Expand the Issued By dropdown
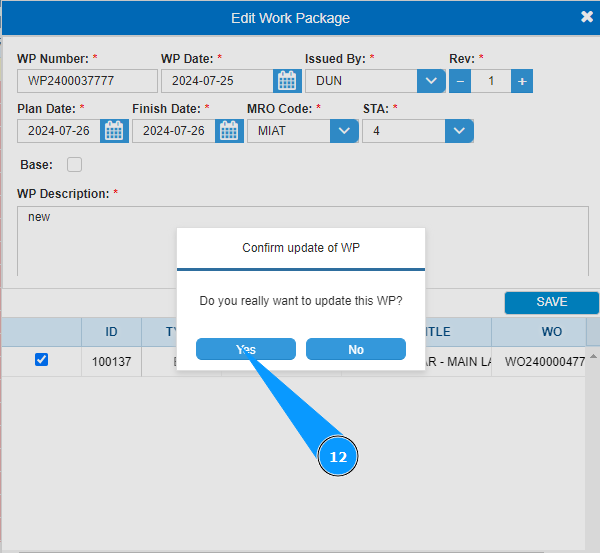 [x=431, y=81]
